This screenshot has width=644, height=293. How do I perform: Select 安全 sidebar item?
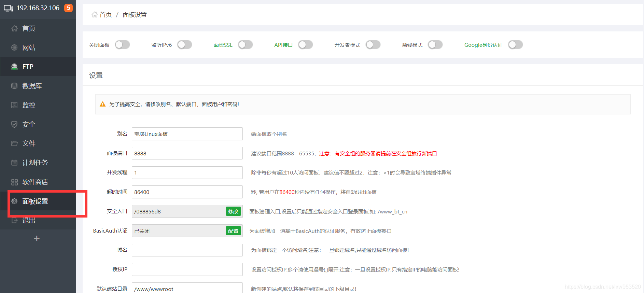coord(38,124)
